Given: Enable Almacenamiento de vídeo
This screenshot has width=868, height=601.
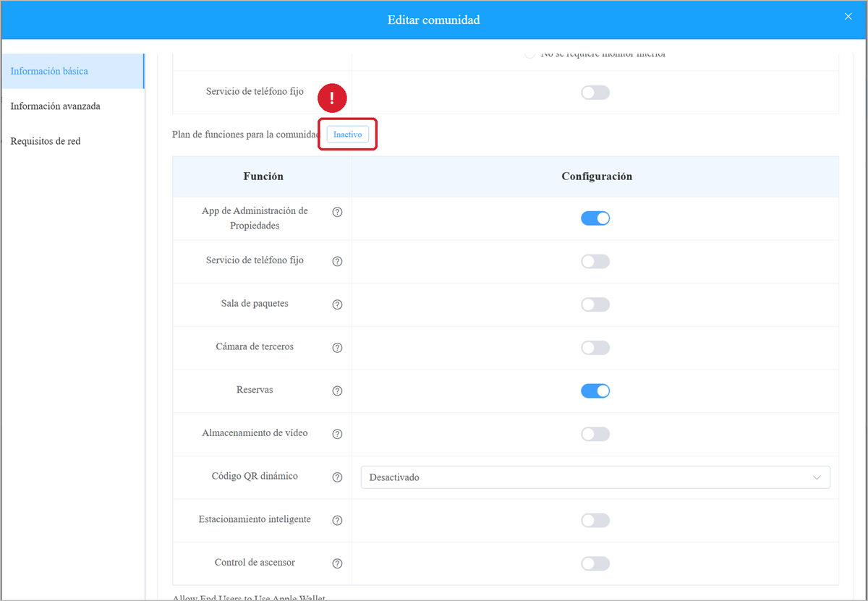Looking at the screenshot, I should tap(595, 434).
